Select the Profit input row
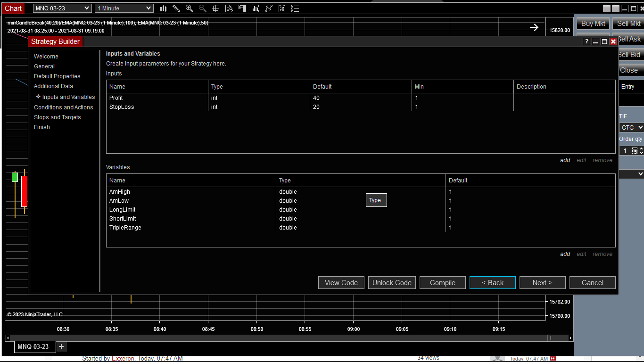644x362 pixels. tap(361, 98)
